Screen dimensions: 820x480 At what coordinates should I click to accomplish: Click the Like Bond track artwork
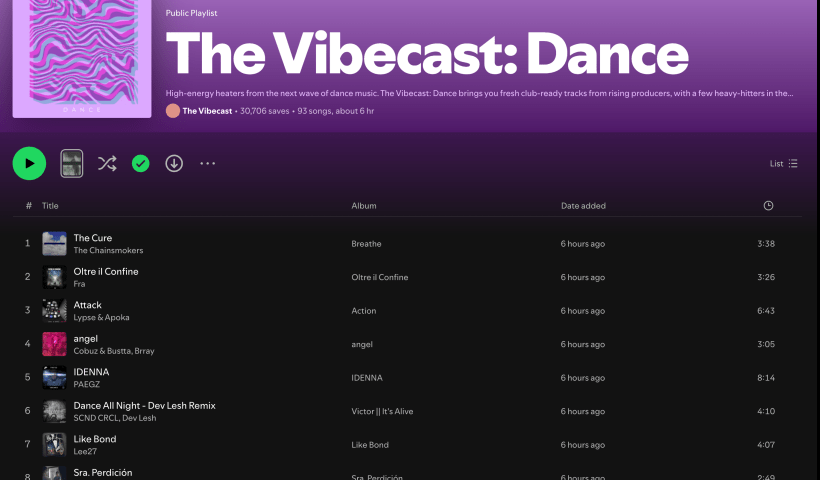54,445
